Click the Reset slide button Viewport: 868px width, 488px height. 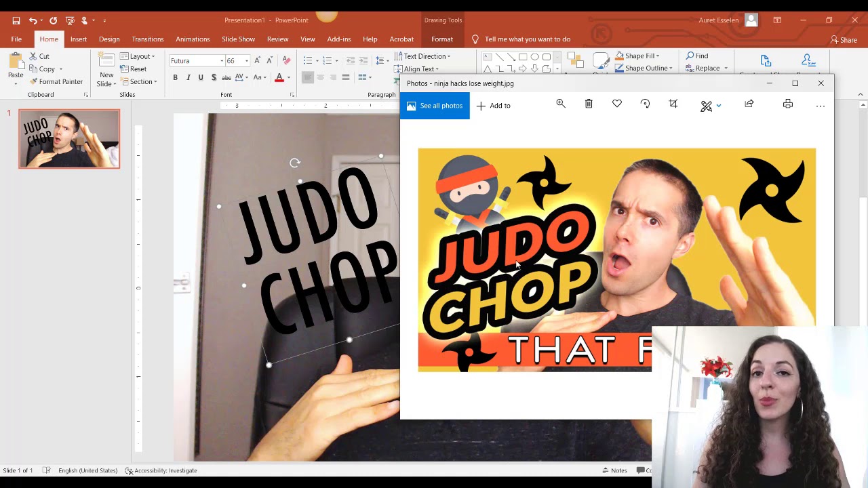click(x=134, y=68)
